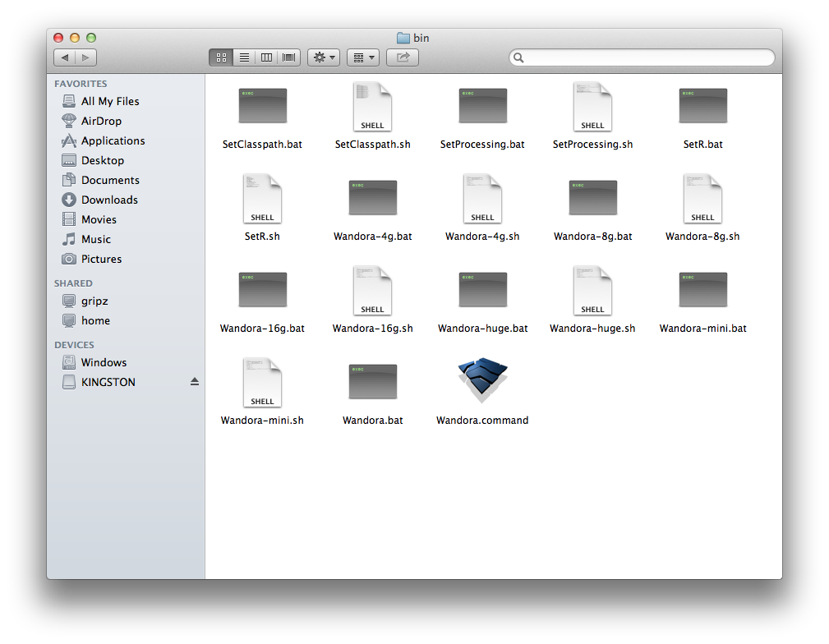Open the item arrangement dropdown
The width and height of the screenshot is (829, 644).
click(x=362, y=57)
